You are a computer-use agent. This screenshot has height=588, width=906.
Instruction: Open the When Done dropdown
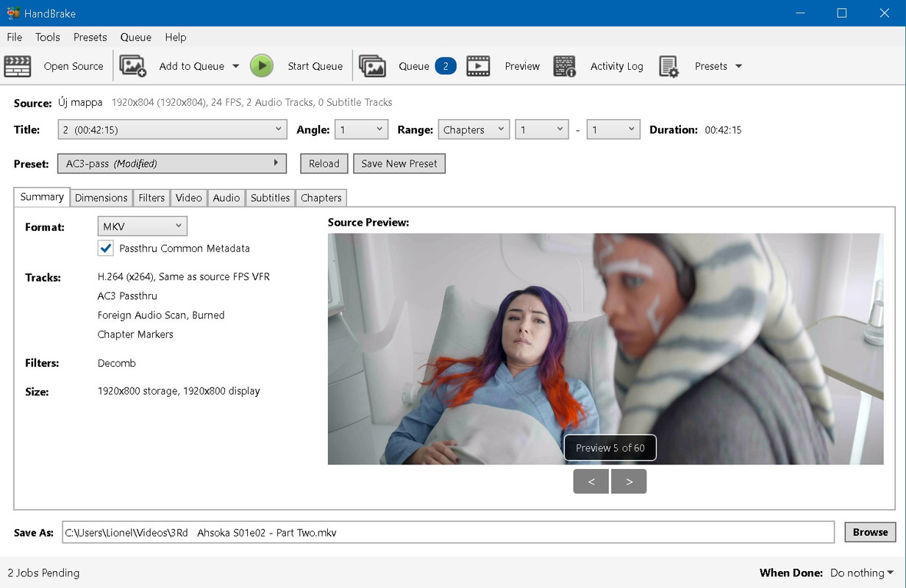pos(862,573)
